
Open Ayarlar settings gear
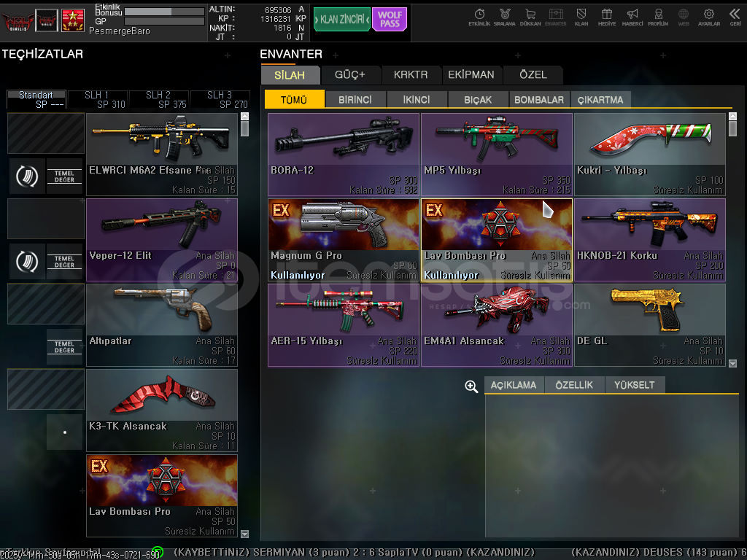pyautogui.click(x=708, y=17)
